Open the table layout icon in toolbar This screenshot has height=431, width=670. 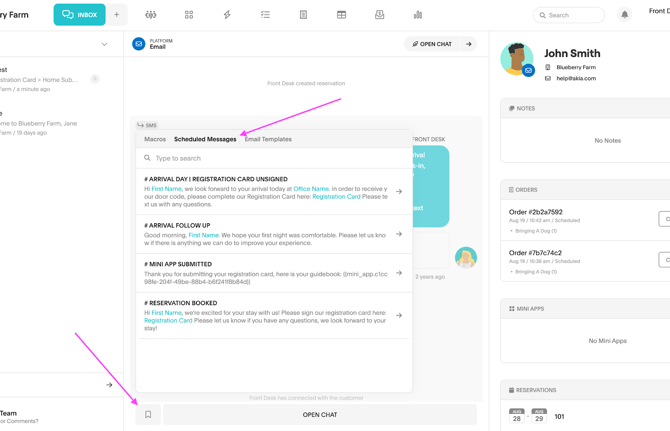pyautogui.click(x=341, y=15)
